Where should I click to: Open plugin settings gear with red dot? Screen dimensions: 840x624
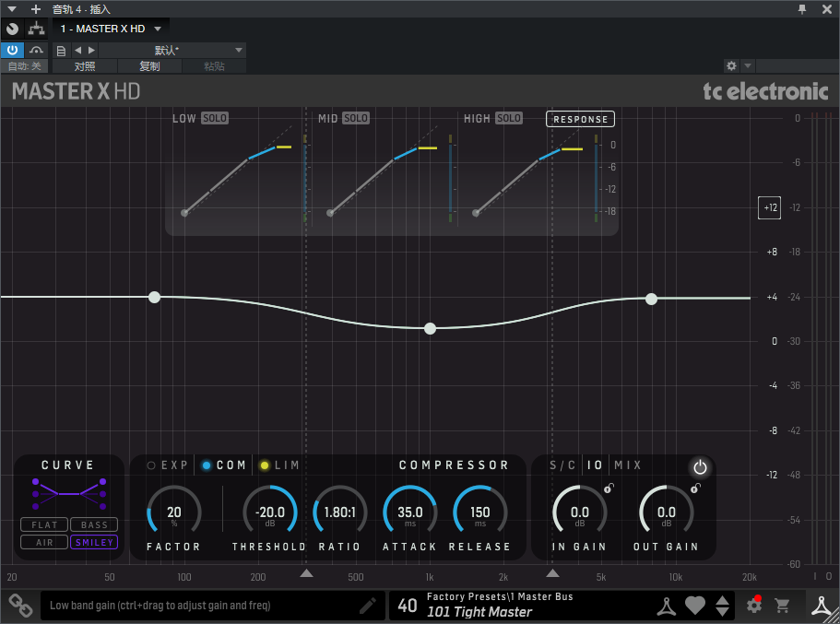pos(754,606)
